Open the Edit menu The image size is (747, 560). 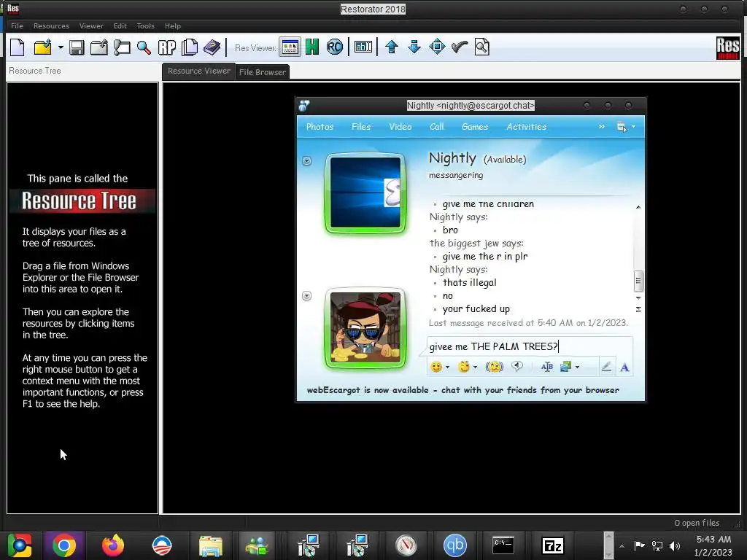pos(120,26)
